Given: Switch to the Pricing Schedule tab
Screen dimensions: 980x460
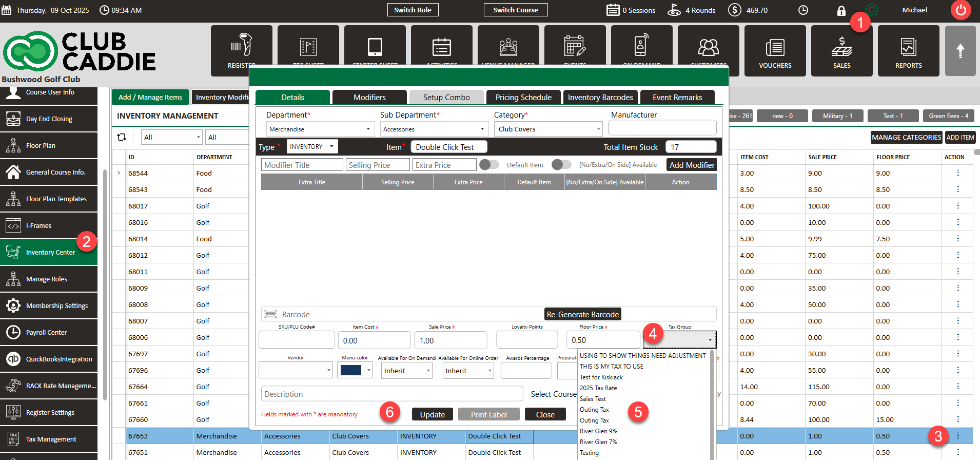Looking at the screenshot, I should (x=523, y=98).
